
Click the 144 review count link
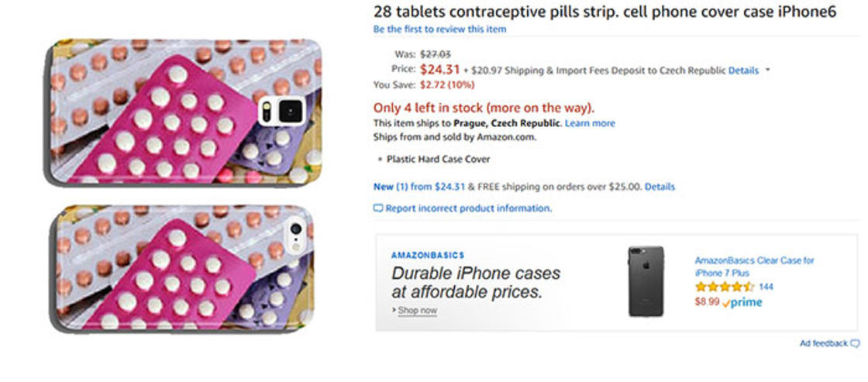766,287
